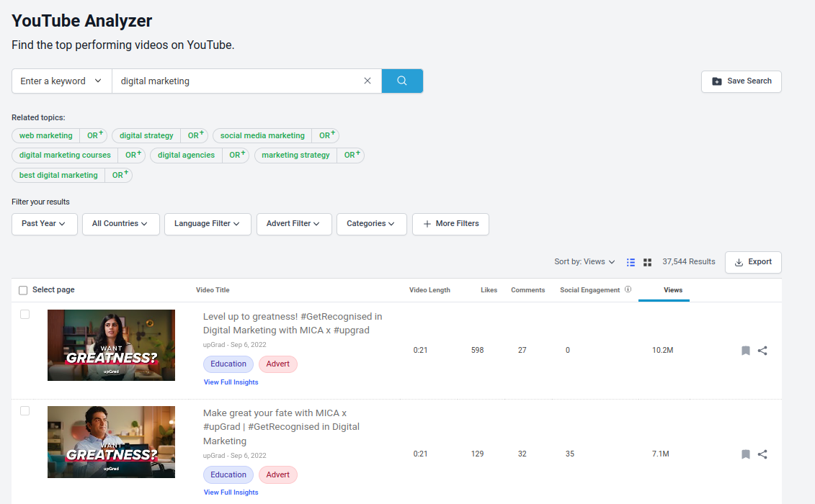Open 'Make great your fate with MICA' title

(x=281, y=426)
